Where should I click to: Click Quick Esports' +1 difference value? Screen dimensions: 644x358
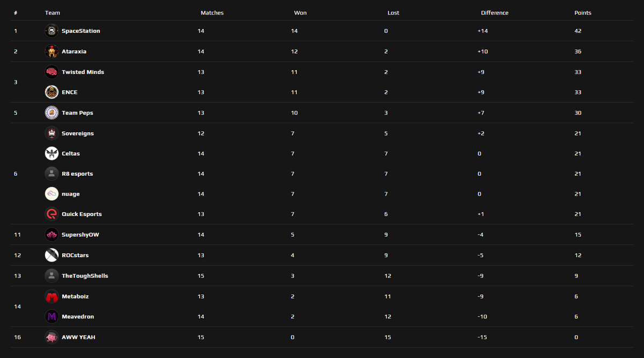click(480, 214)
